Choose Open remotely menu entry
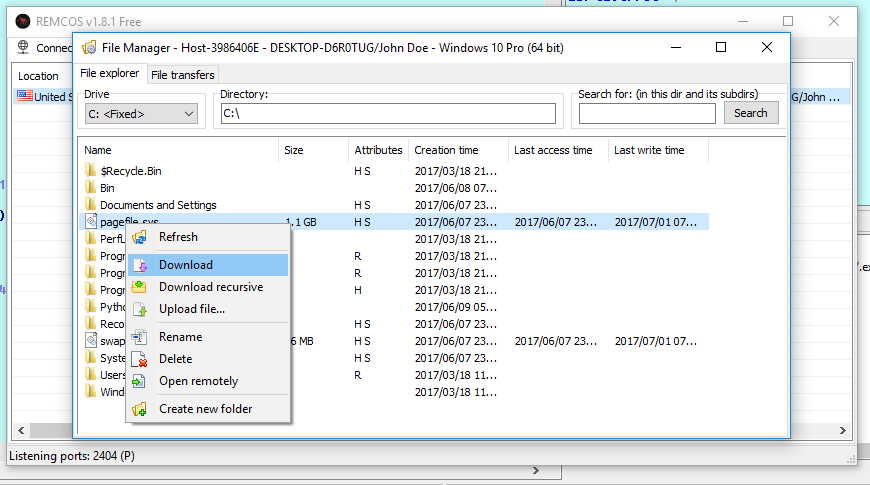 pos(208,381)
